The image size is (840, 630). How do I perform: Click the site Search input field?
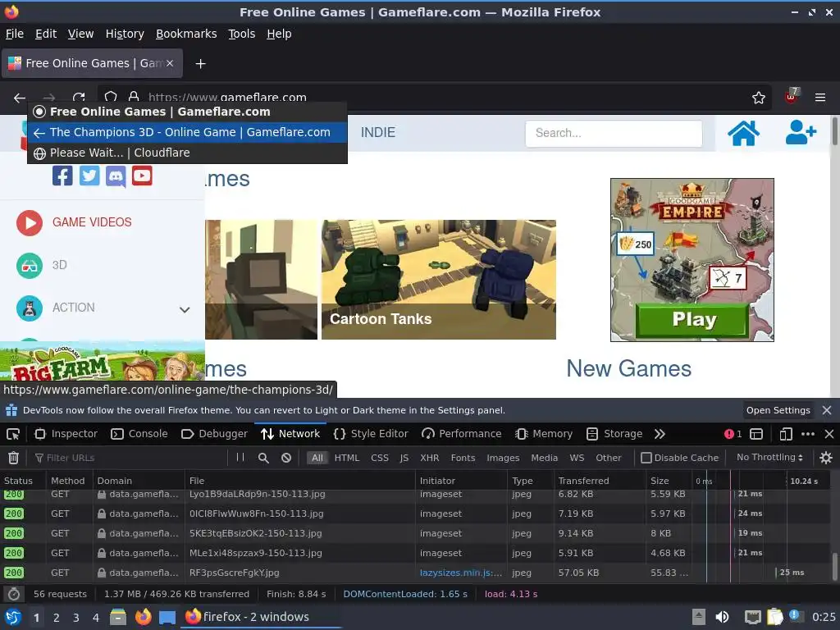[x=614, y=133]
